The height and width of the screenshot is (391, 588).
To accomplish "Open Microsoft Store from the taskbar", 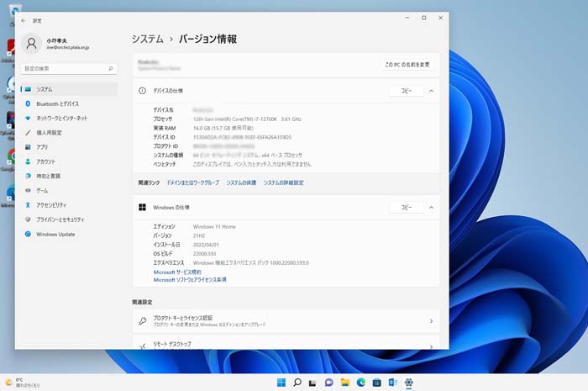I will [x=377, y=383].
